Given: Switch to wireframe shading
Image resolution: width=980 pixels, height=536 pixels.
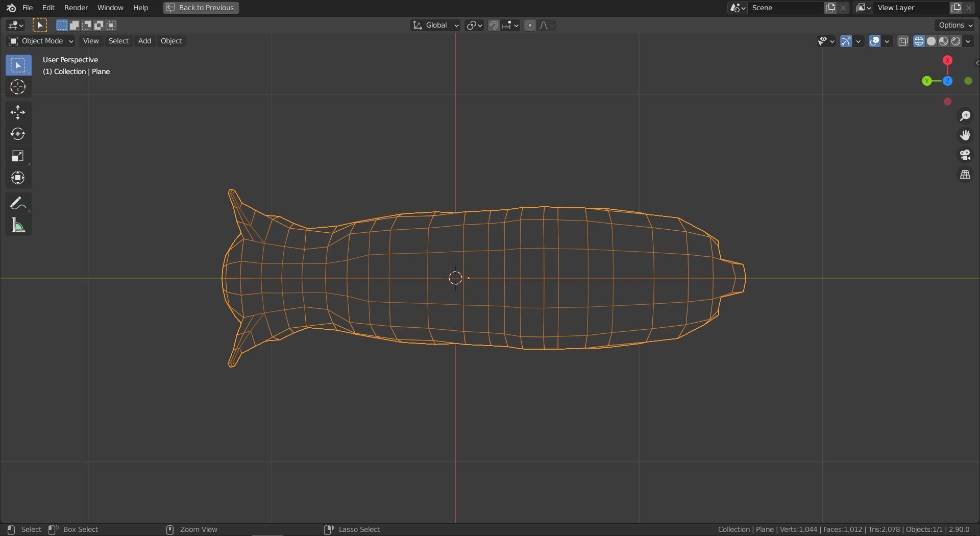Looking at the screenshot, I should coord(919,41).
